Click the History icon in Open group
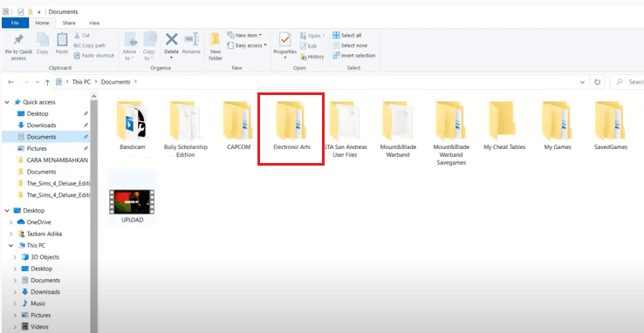This screenshot has width=644, height=333. pos(312,57)
